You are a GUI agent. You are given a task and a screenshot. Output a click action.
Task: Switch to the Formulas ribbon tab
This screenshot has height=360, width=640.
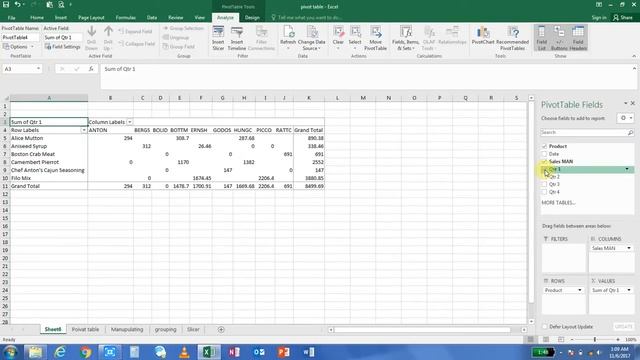pos(125,18)
